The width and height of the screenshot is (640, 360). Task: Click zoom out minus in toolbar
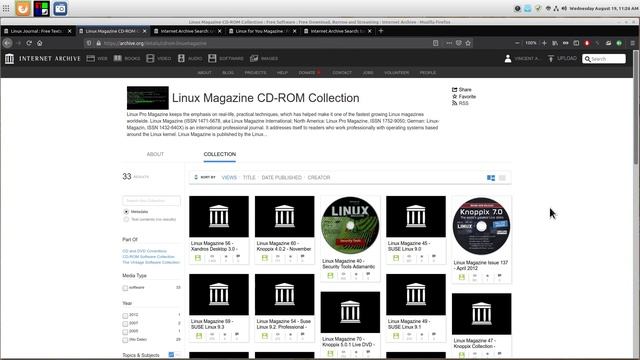tap(517, 43)
